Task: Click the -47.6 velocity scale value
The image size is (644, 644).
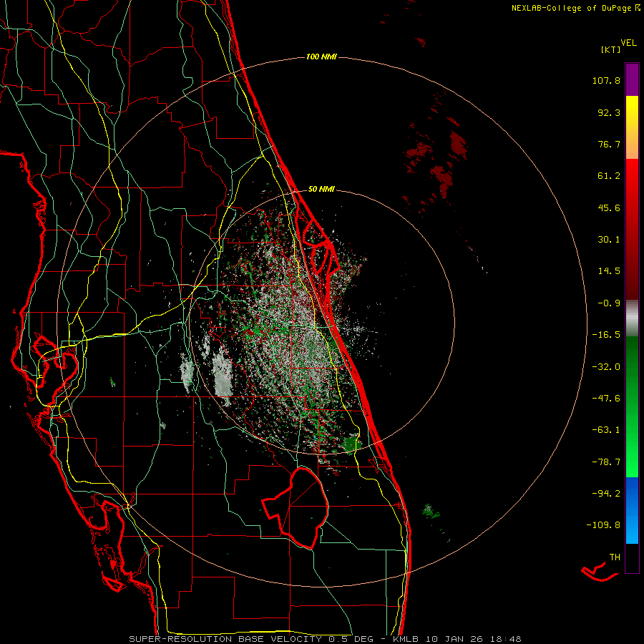Action: click(x=606, y=399)
